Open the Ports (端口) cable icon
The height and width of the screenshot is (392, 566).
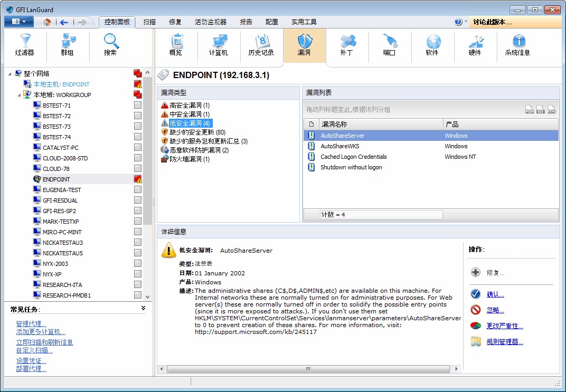click(x=390, y=41)
